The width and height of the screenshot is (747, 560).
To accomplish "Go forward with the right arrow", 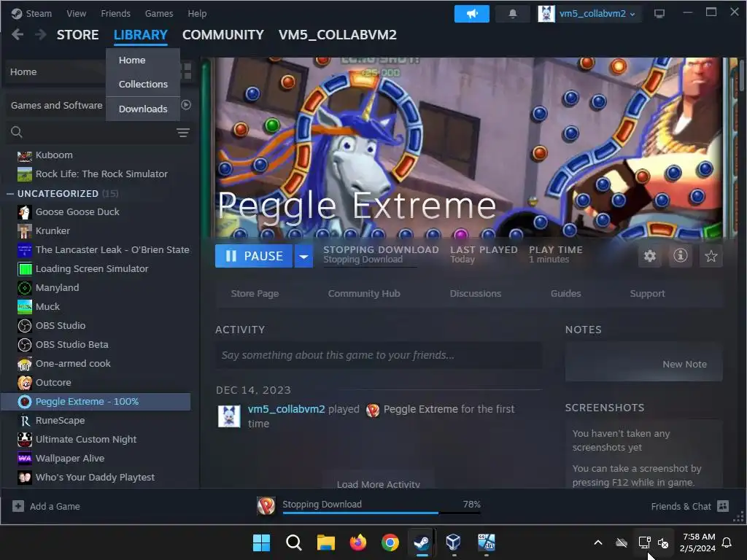I will pyautogui.click(x=41, y=35).
